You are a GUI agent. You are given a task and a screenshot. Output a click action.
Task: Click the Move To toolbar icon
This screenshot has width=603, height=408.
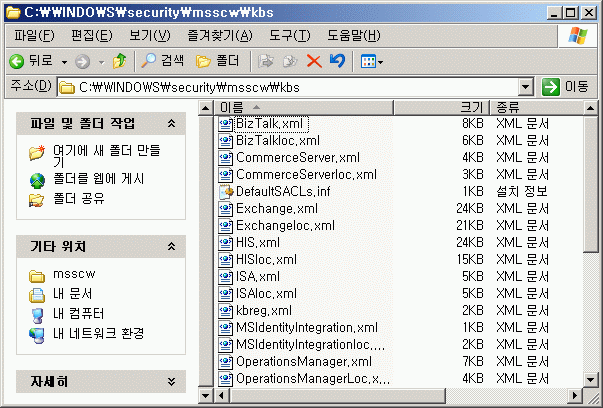pyautogui.click(x=265, y=61)
